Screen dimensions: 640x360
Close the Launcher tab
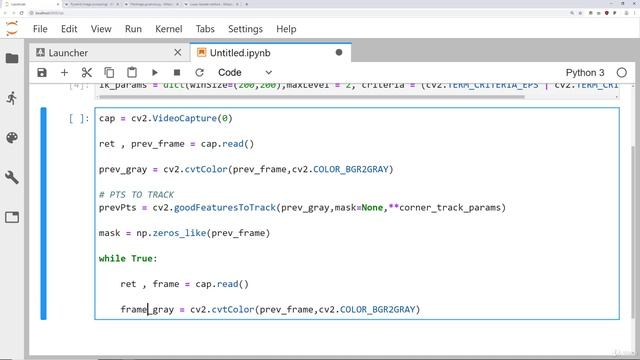pos(178,52)
